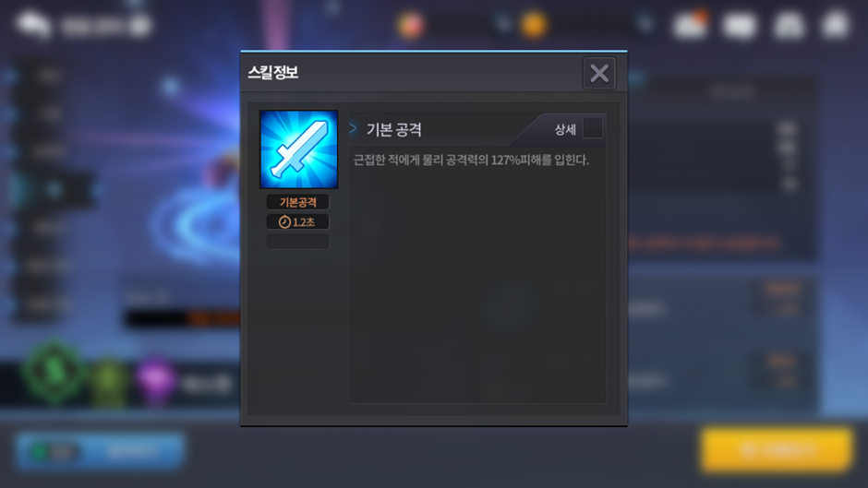Screen dimensions: 868x488
Task: Select the green hexagon skill icon
Action: [x=54, y=372]
